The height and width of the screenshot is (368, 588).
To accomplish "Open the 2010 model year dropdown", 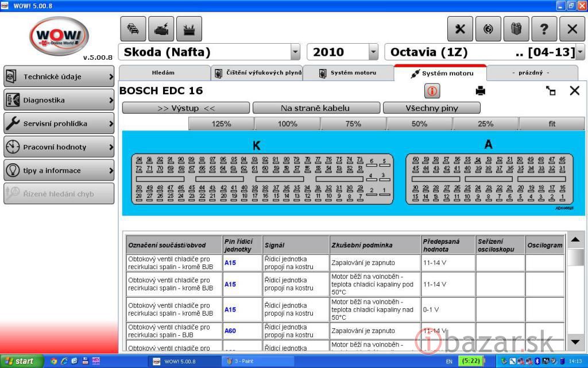I will 373,52.
